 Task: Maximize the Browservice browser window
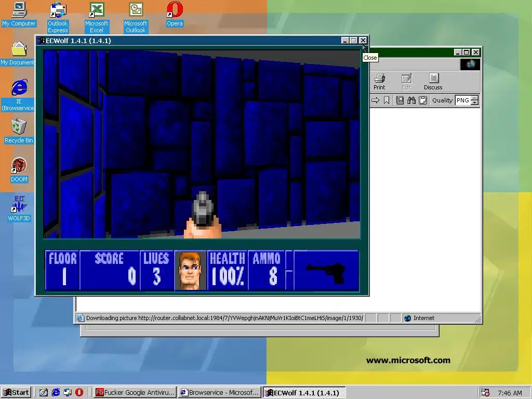tap(467, 52)
